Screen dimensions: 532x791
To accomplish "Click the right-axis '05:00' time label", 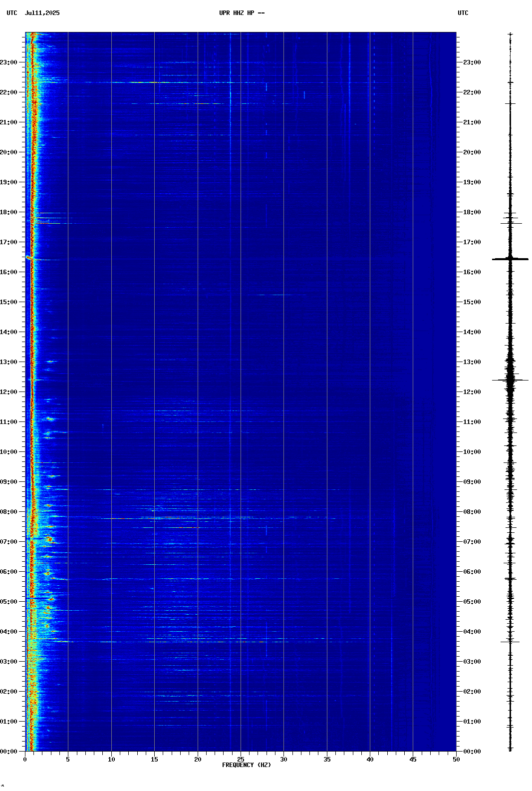I will [472, 602].
